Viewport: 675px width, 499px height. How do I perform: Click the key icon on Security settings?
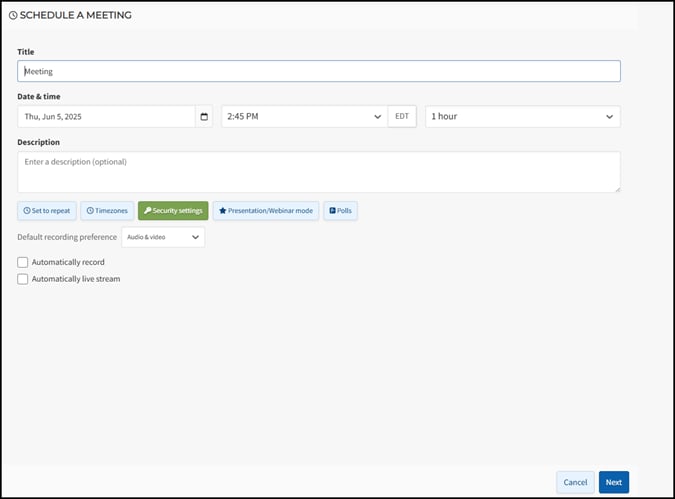pyautogui.click(x=146, y=211)
